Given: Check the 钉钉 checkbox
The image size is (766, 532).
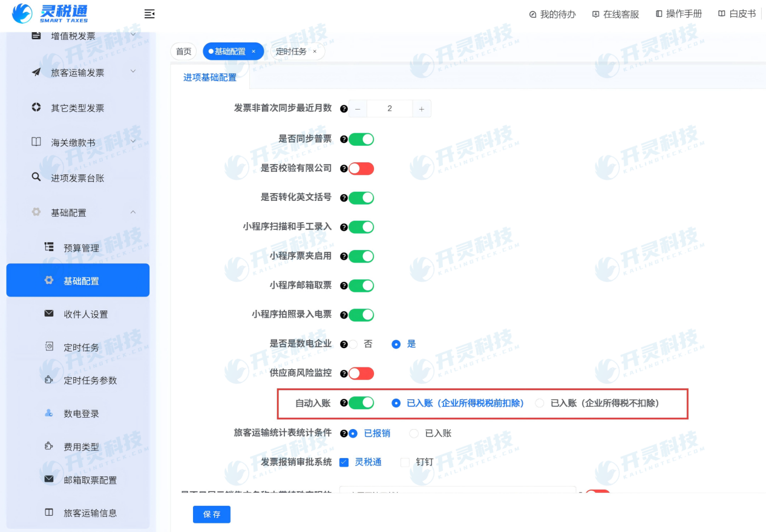Looking at the screenshot, I should [x=405, y=462].
